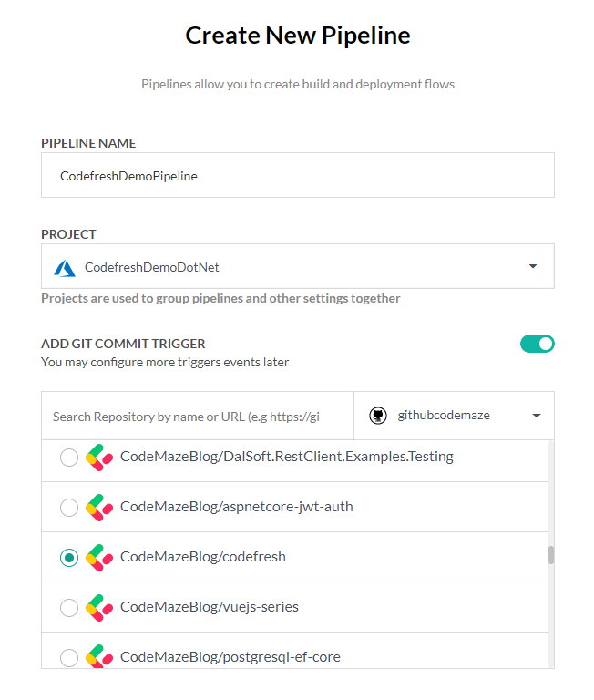Click the repo icon next to CodeMazeBlog/codefresh

99,557
